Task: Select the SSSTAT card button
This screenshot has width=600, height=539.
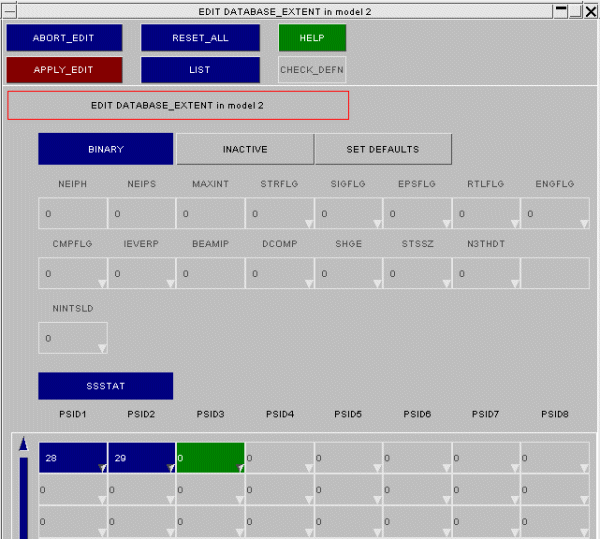Action: (x=106, y=386)
